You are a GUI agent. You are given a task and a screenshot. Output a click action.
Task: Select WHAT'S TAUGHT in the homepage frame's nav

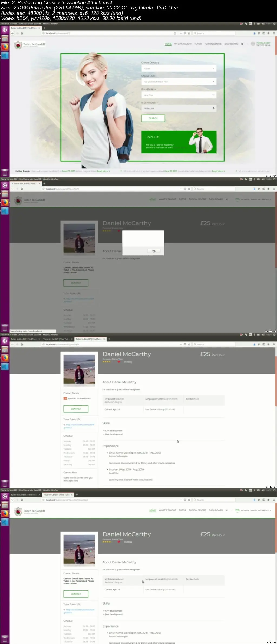[x=183, y=44]
